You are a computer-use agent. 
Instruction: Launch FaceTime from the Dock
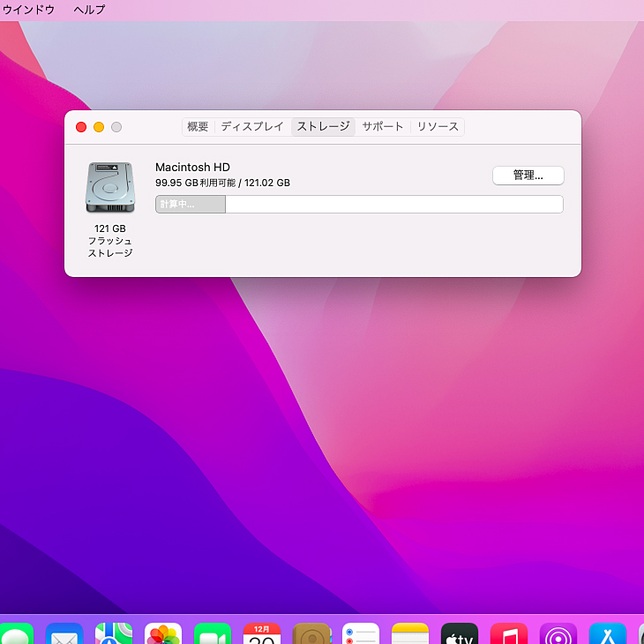[x=213, y=633]
